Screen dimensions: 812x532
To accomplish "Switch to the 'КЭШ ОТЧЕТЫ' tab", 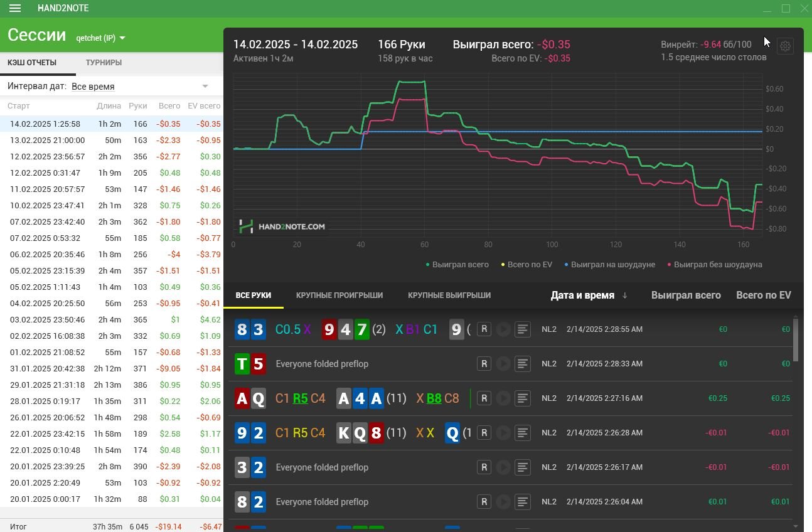I will (32, 63).
